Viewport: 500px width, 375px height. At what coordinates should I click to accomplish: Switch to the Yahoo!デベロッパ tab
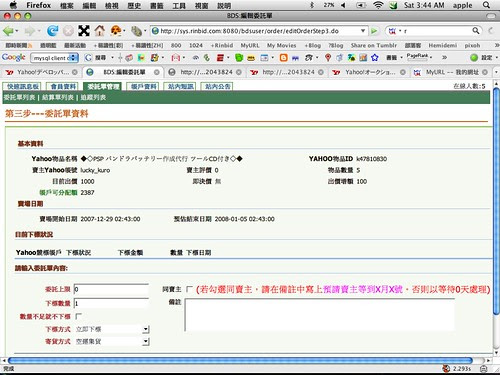coord(42,72)
